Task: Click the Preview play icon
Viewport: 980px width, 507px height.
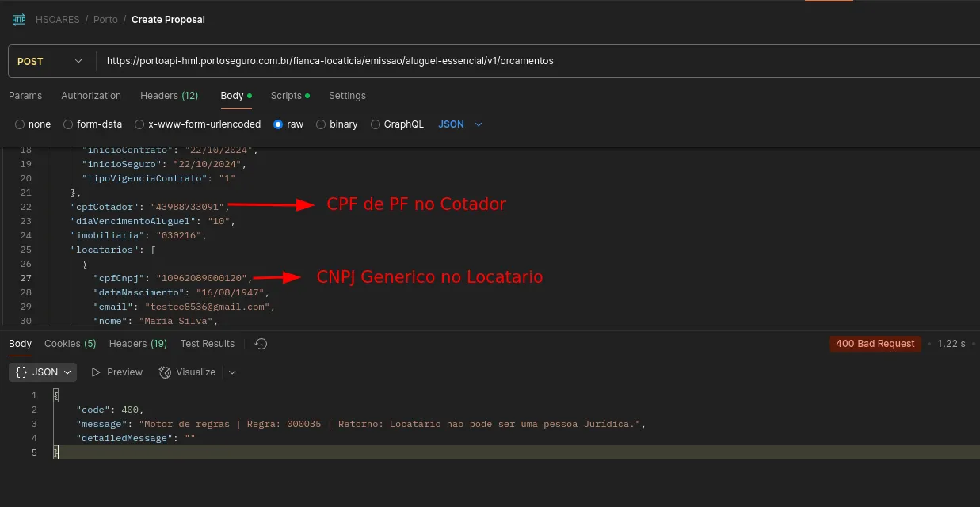Action: 96,372
